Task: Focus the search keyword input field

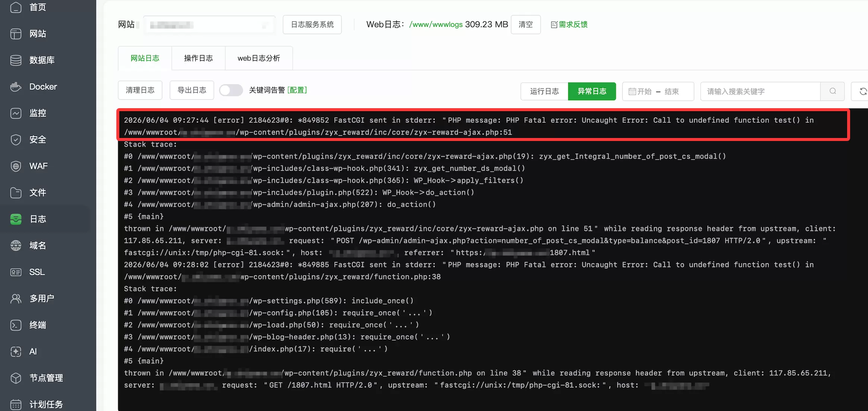Action: point(761,91)
